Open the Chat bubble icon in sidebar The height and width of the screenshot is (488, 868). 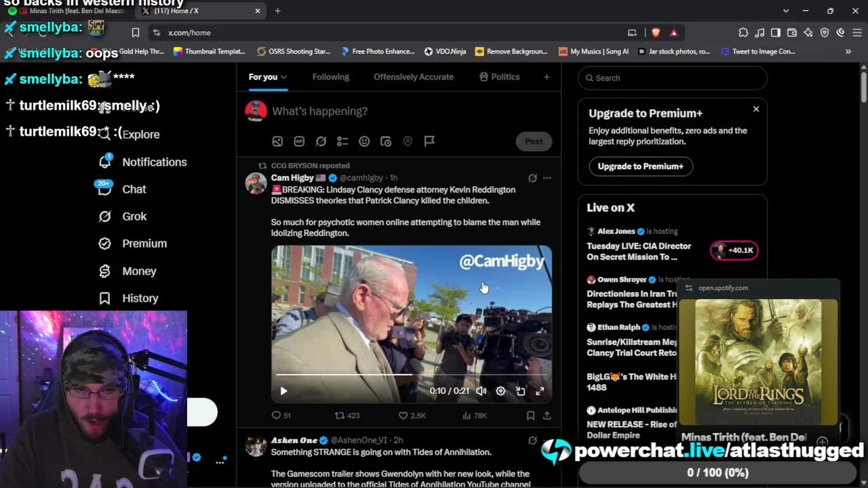(104, 189)
